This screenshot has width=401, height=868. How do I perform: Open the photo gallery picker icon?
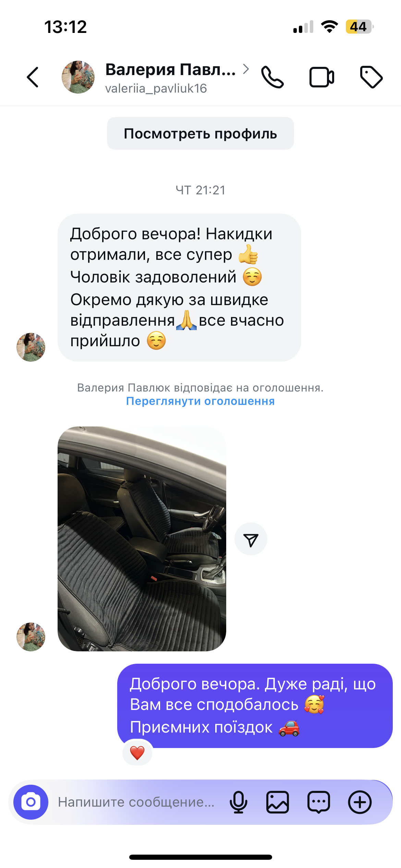pyautogui.click(x=278, y=802)
